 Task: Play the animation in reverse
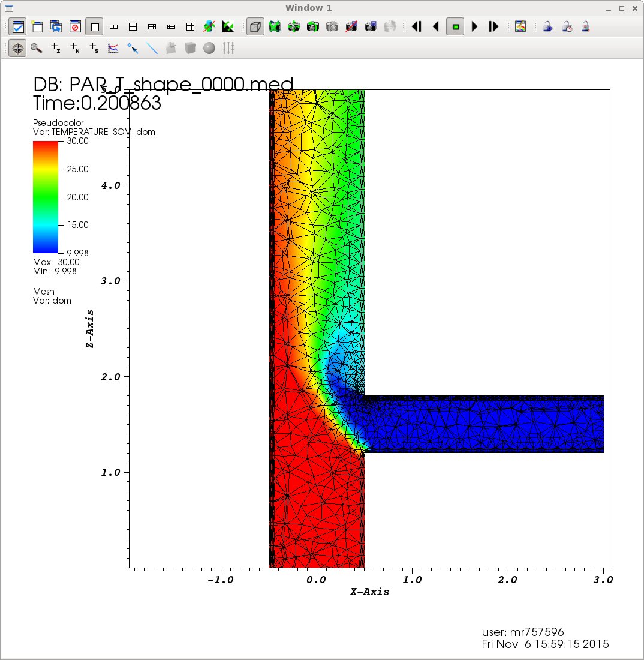point(436,27)
